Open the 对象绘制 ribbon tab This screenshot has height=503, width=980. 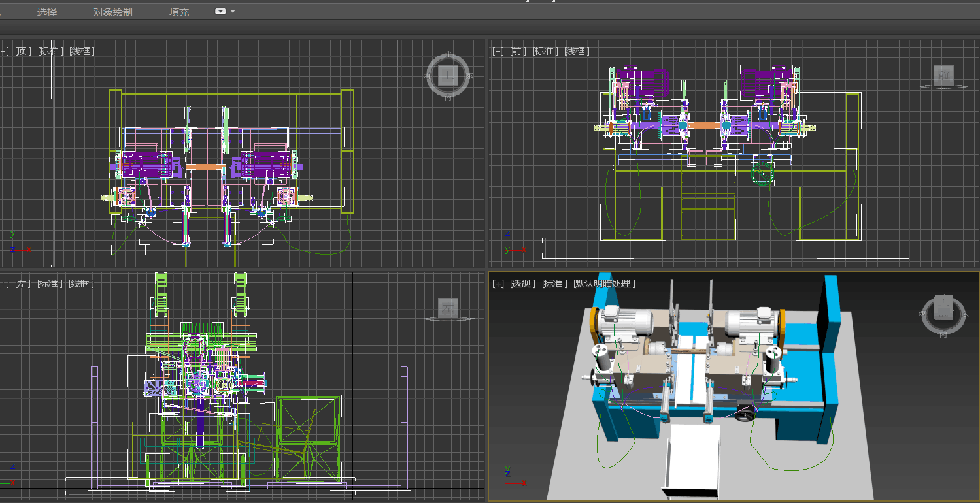(x=112, y=12)
